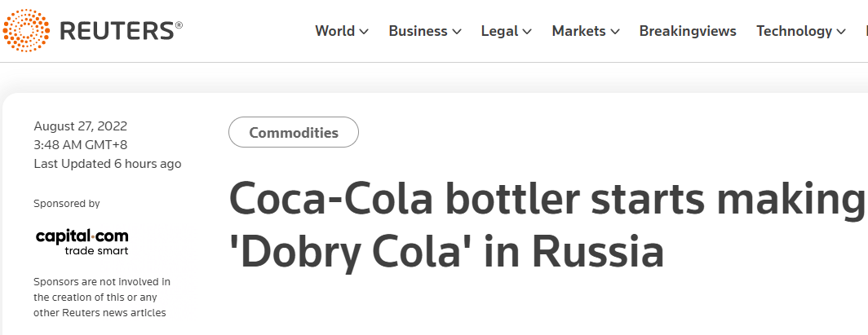The width and height of the screenshot is (868, 335).
Task: Click the Last Updated 6 hours ago text
Action: tap(108, 164)
